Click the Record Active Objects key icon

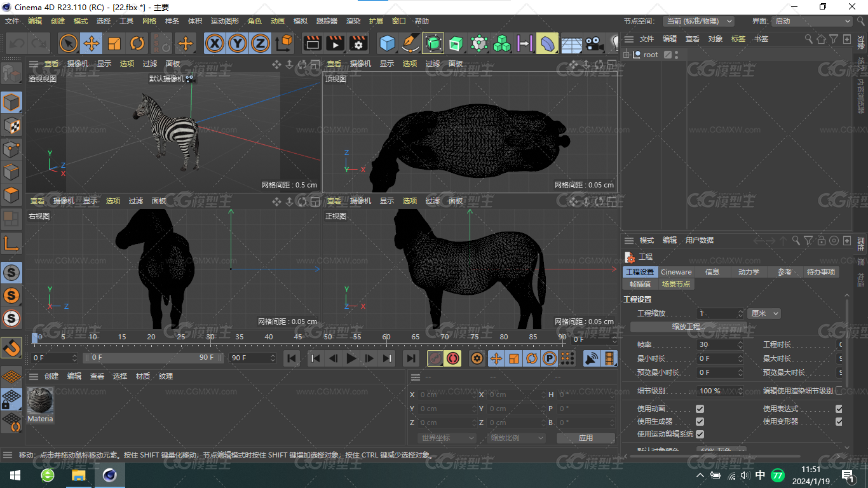point(435,358)
